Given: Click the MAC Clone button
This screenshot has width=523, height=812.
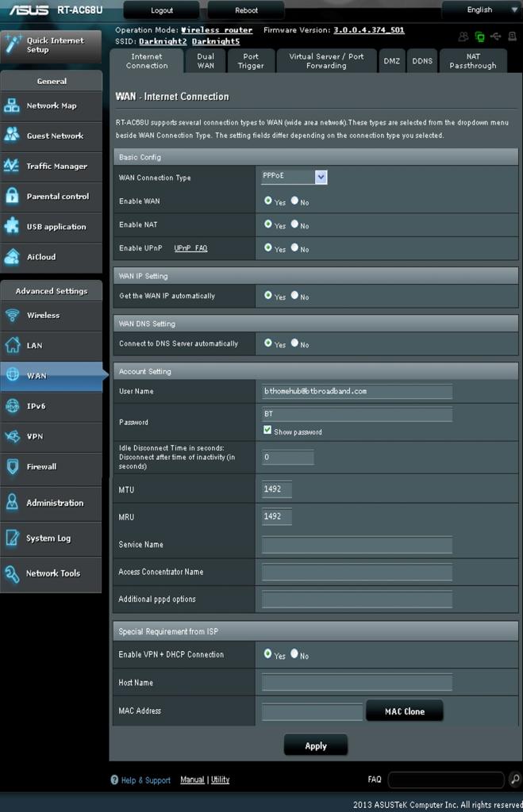Looking at the screenshot, I should tap(404, 711).
